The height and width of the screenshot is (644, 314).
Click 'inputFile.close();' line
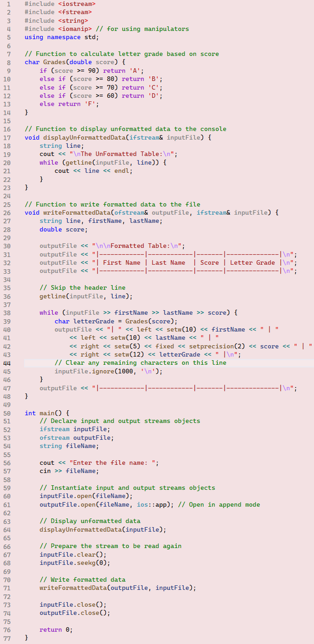point(73,605)
